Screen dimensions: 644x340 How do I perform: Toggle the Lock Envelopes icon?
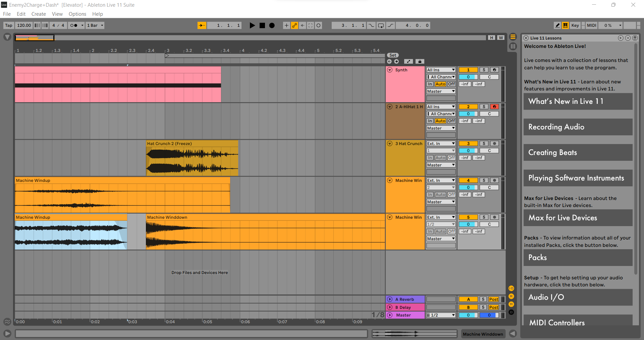point(420,62)
